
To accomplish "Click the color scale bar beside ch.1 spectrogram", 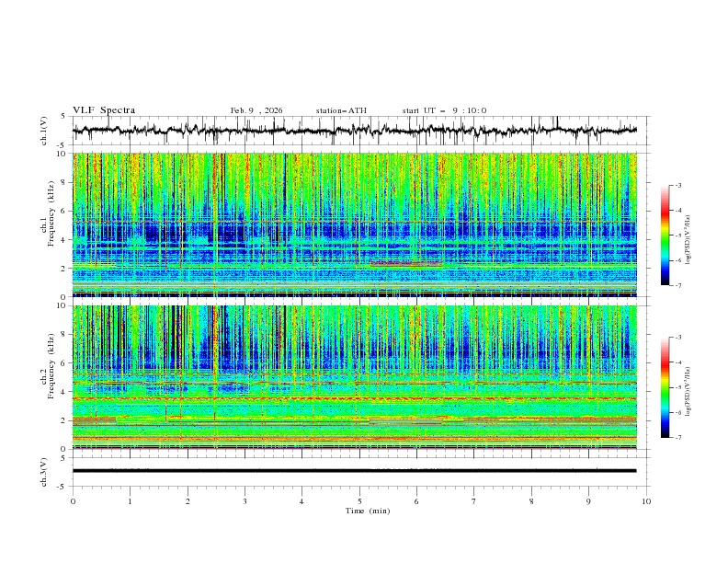I will pos(665,236).
